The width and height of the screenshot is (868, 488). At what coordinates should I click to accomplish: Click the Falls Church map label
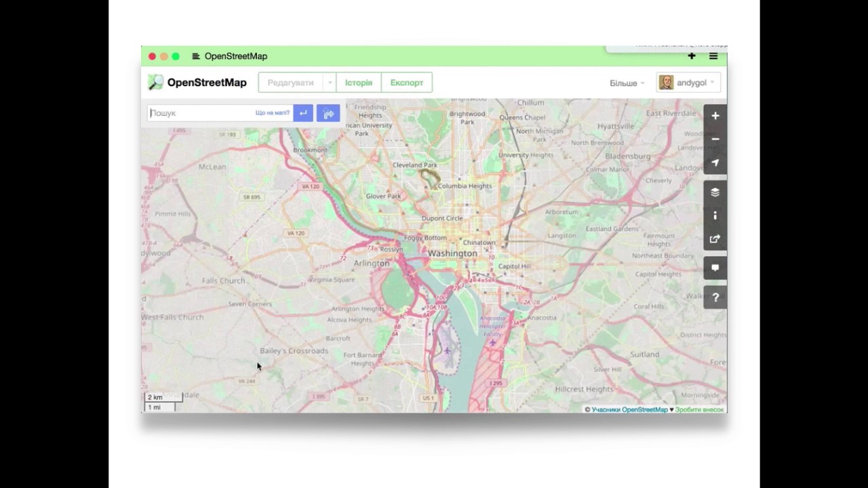pyautogui.click(x=223, y=281)
